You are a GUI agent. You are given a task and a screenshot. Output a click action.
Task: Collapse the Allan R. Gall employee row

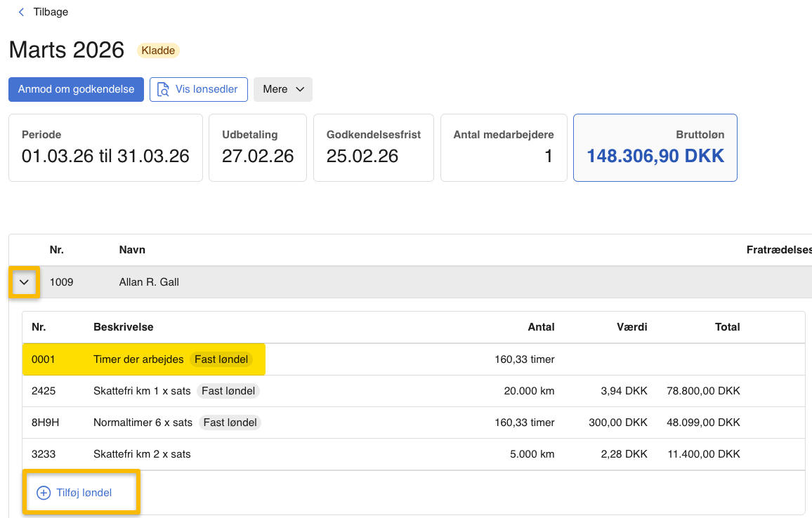[25, 282]
